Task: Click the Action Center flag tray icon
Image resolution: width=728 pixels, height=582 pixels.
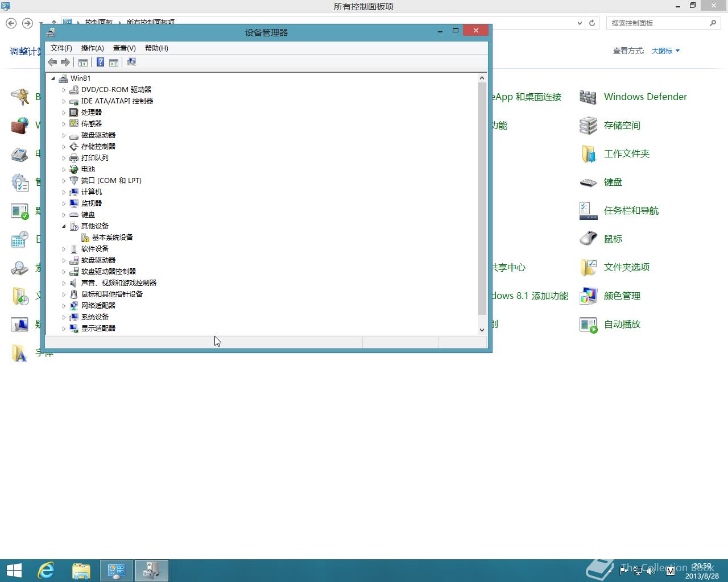Action: (x=623, y=570)
